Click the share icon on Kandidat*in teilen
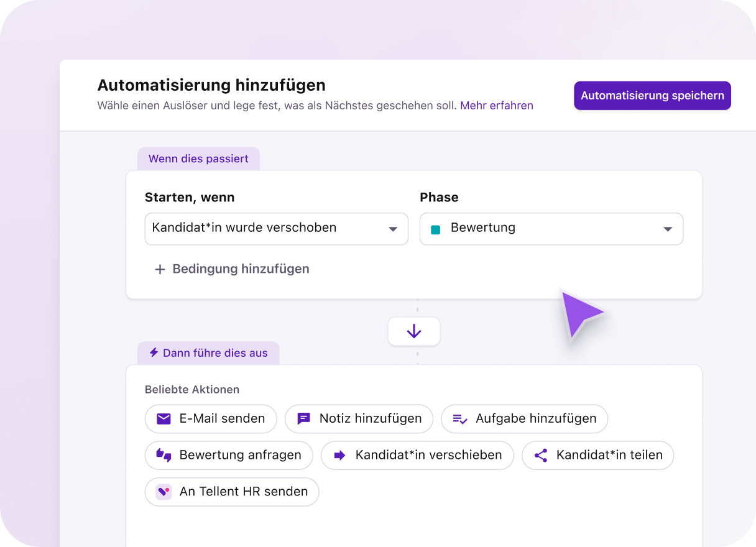Image resolution: width=756 pixels, height=547 pixels. pos(541,455)
